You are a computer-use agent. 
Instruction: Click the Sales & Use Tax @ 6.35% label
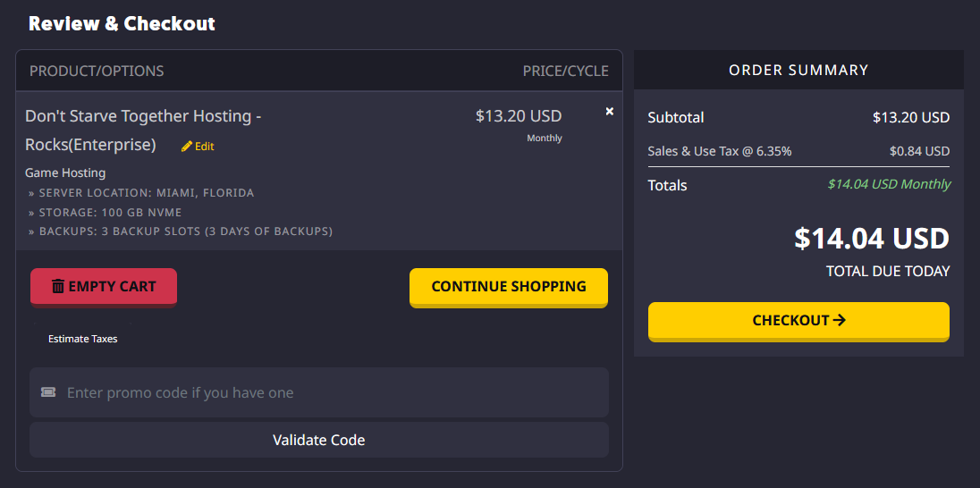720,150
